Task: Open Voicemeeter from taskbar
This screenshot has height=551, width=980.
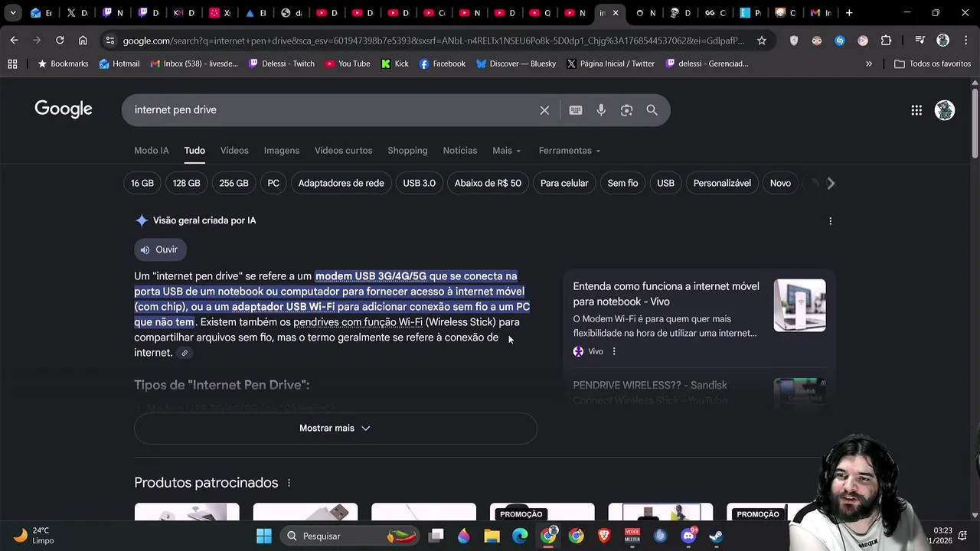Action: click(632, 536)
